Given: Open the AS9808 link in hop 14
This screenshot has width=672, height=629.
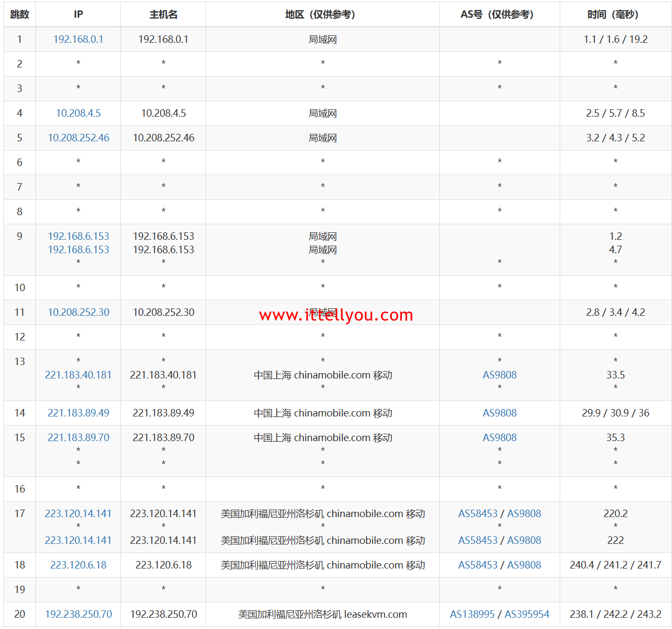Looking at the screenshot, I should [500, 413].
